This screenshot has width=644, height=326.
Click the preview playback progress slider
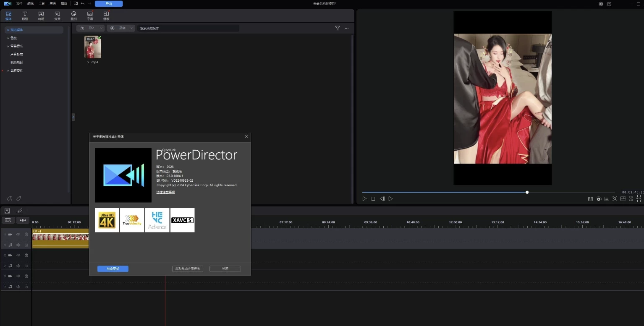(x=527, y=192)
